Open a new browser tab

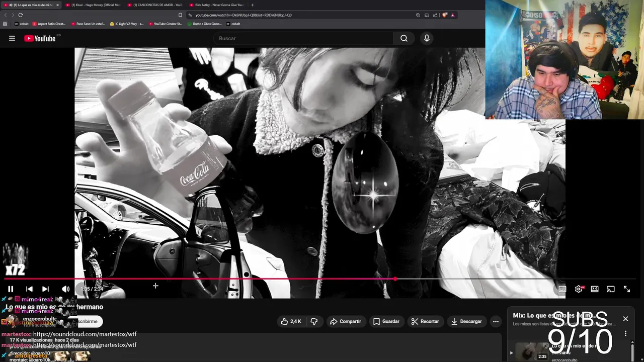pos(253,5)
